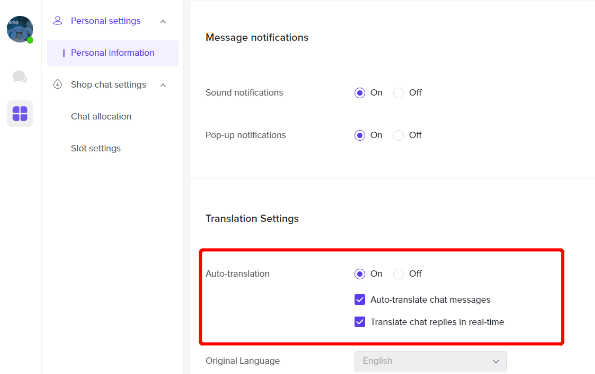Click the Shop chat settings icon

[57, 84]
